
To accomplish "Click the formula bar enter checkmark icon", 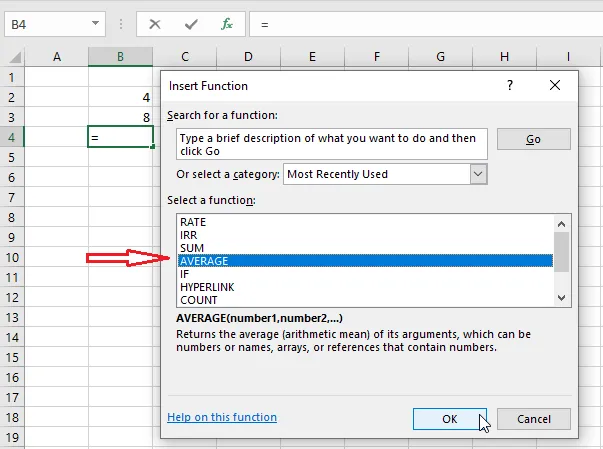I will coord(191,24).
